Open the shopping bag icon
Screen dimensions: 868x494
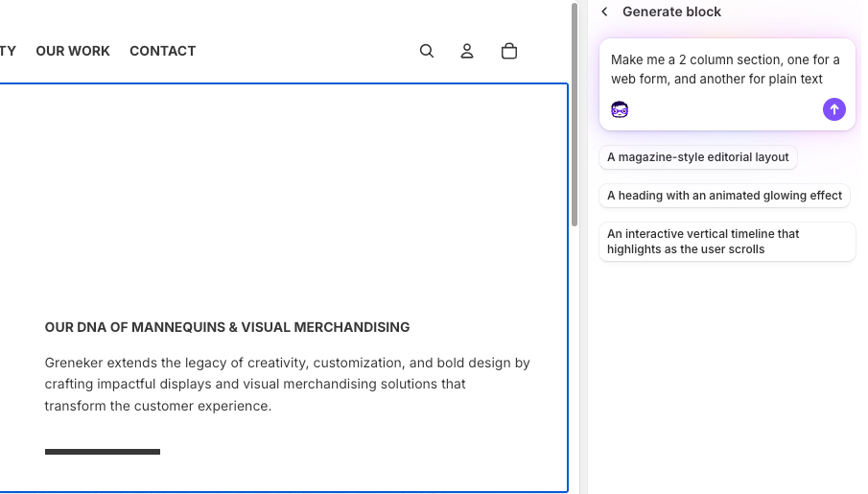(509, 51)
